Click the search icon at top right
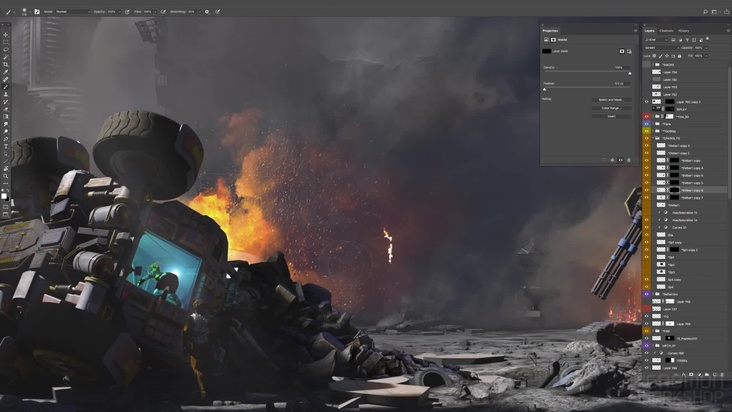The image size is (732, 412). pos(705,12)
